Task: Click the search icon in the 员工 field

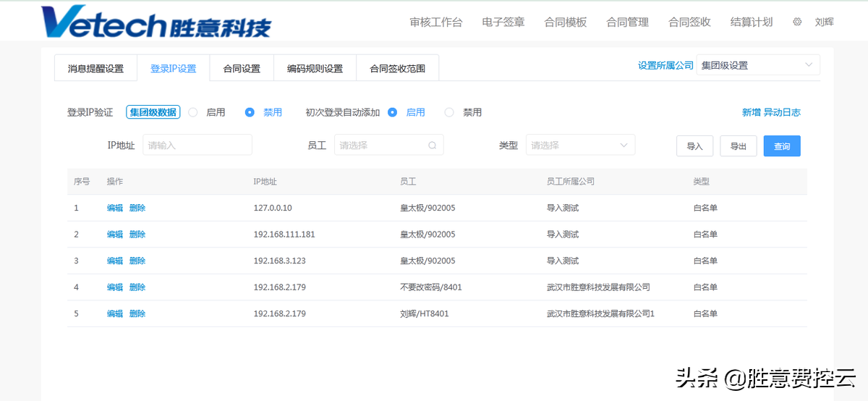Action: click(x=432, y=145)
